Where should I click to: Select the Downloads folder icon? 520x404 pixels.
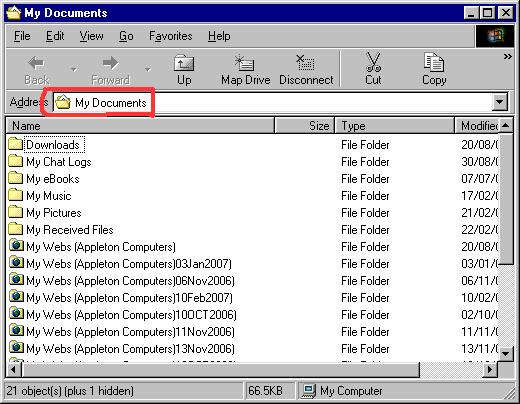(x=15, y=144)
